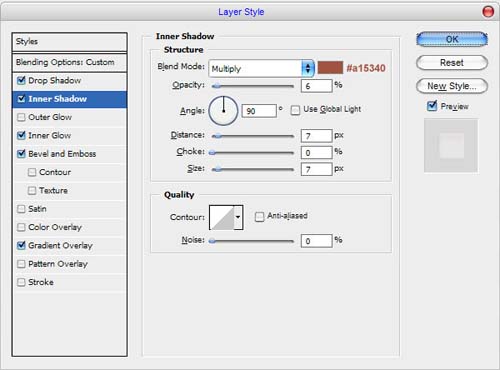Enable the Anti-aliased checkbox

[x=259, y=217]
